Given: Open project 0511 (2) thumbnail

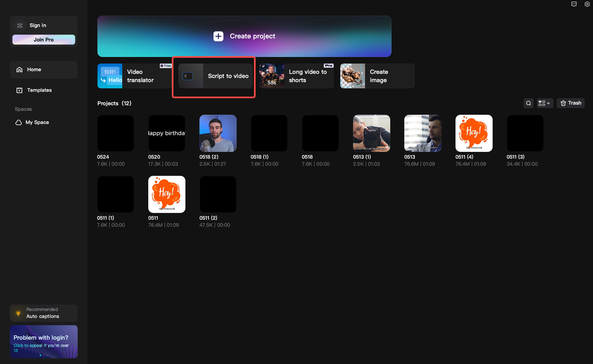Looking at the screenshot, I should (x=218, y=195).
